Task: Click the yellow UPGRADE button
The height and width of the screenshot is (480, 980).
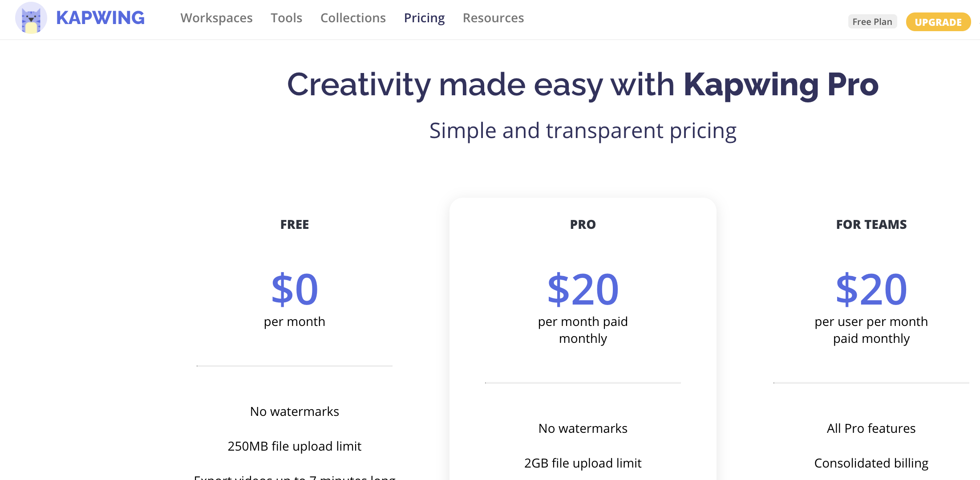Action: (938, 22)
